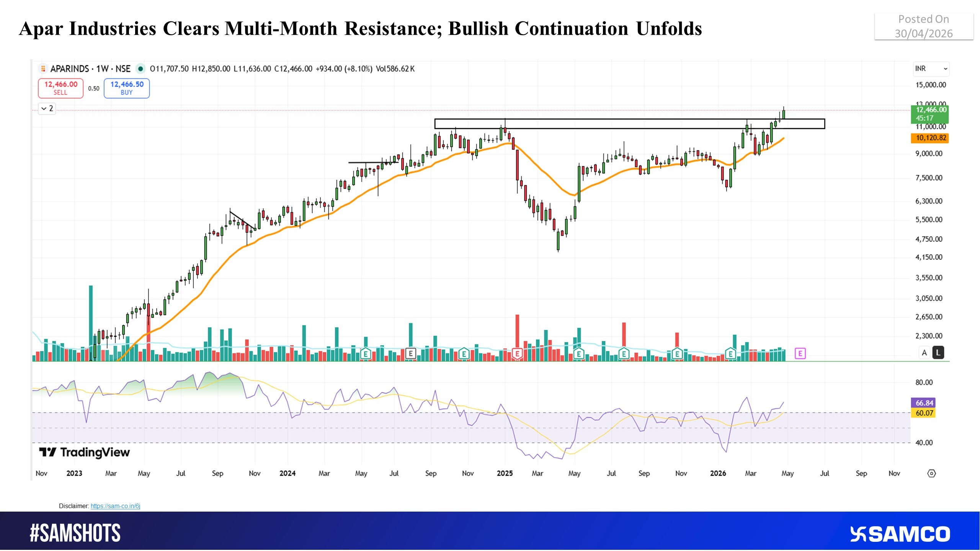Click the 1W timeframe text in legend
Viewport: 980px width, 551px height.
102,69
